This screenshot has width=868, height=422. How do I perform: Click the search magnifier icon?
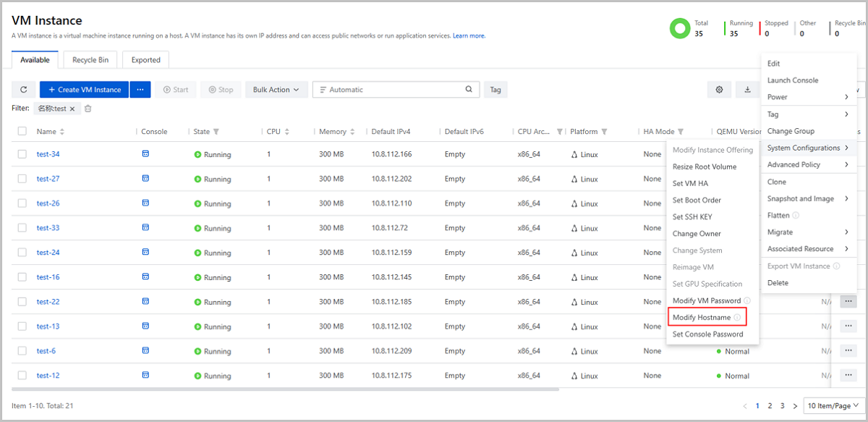[x=469, y=90]
